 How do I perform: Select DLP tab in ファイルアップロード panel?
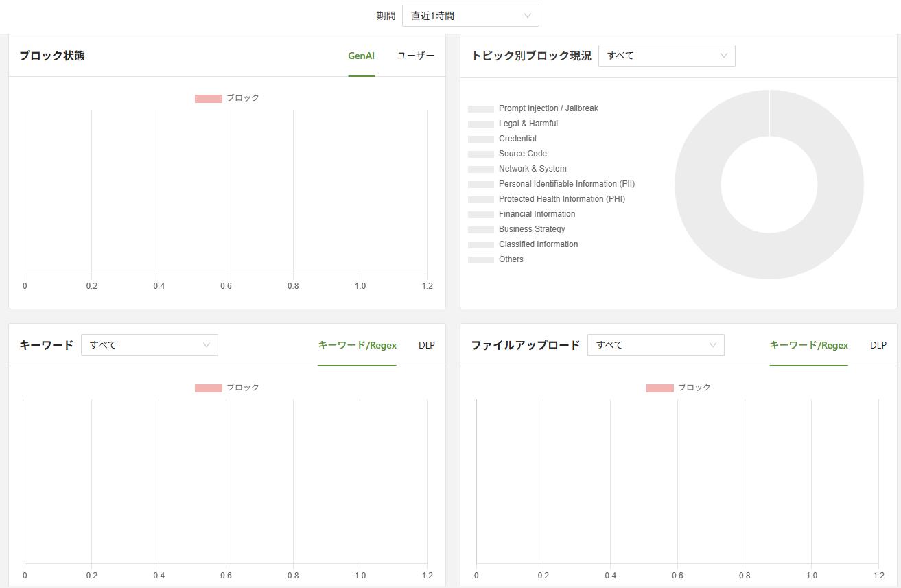click(x=878, y=345)
